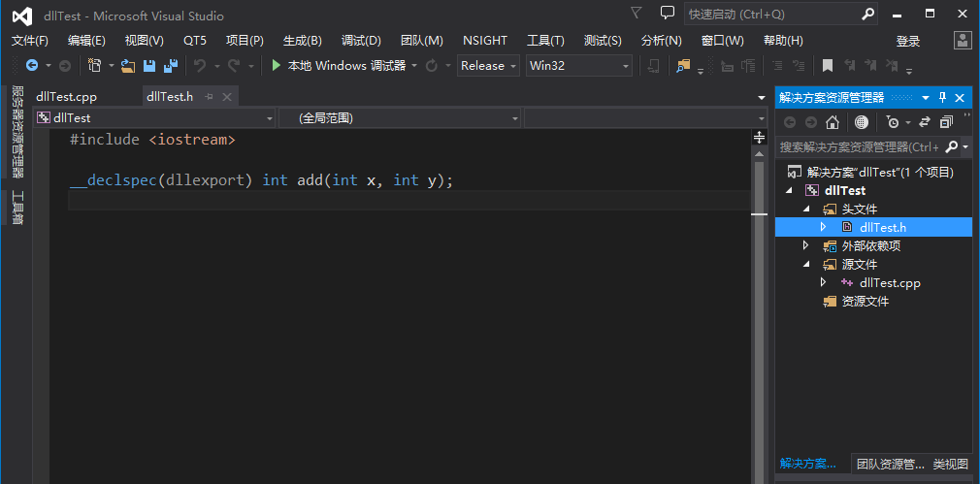980x484 pixels.
Task: Open the New Project dropdown arrow
Action: pyautogui.click(x=112, y=66)
